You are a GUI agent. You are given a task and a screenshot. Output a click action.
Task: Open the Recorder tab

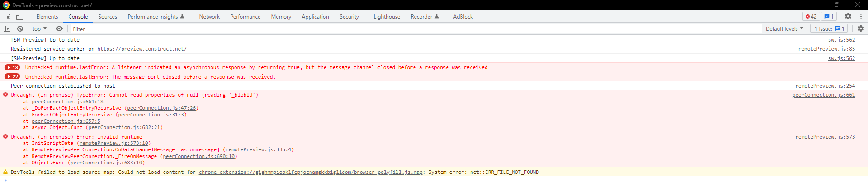(x=425, y=17)
